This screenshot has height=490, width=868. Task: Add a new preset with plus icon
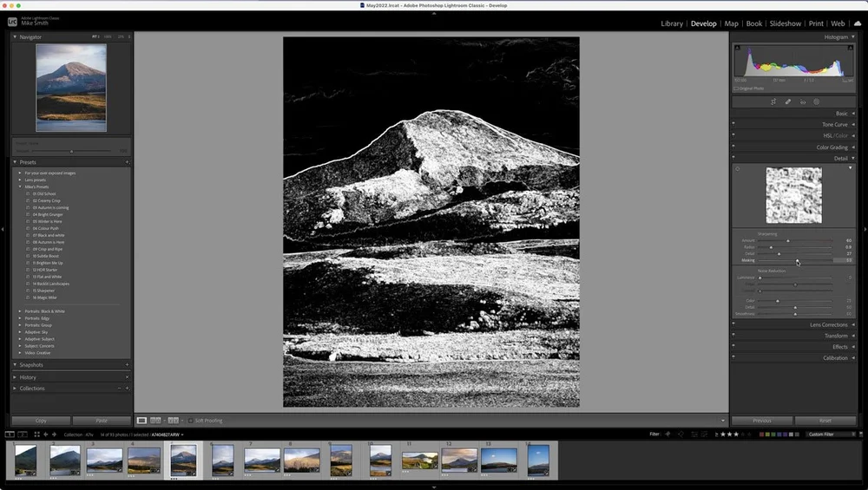(127, 162)
